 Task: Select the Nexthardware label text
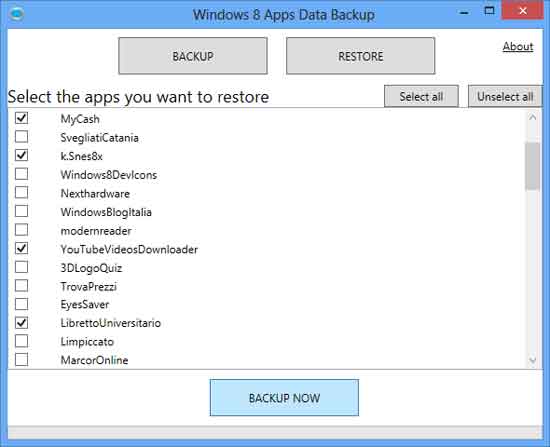pyautogui.click(x=95, y=193)
